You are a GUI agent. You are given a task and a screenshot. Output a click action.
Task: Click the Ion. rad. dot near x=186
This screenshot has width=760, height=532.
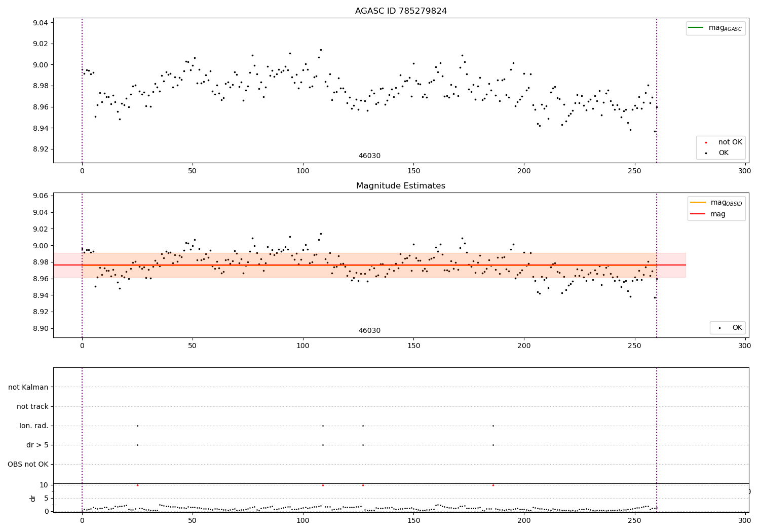493,426
